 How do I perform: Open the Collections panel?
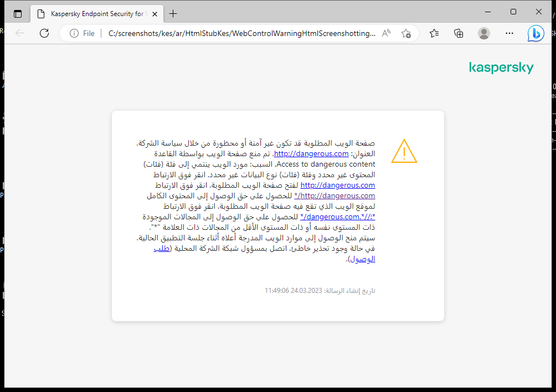point(459,33)
